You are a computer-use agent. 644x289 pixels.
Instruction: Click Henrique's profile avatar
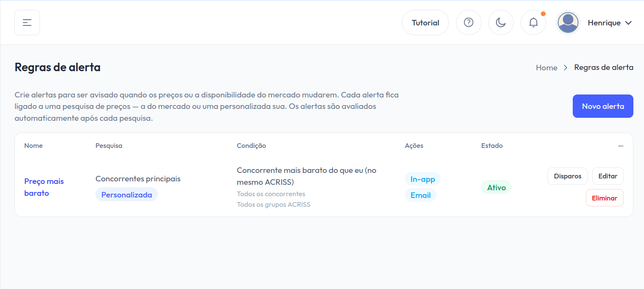(568, 22)
